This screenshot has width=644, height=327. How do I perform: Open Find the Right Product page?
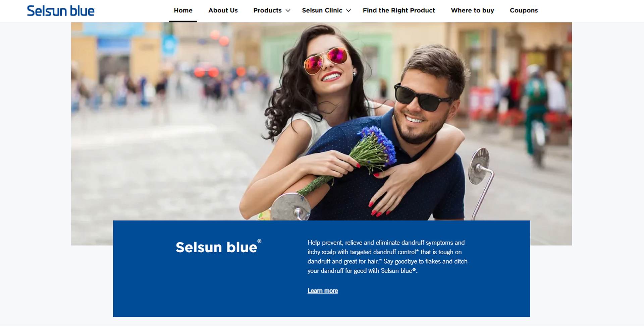pos(399,10)
